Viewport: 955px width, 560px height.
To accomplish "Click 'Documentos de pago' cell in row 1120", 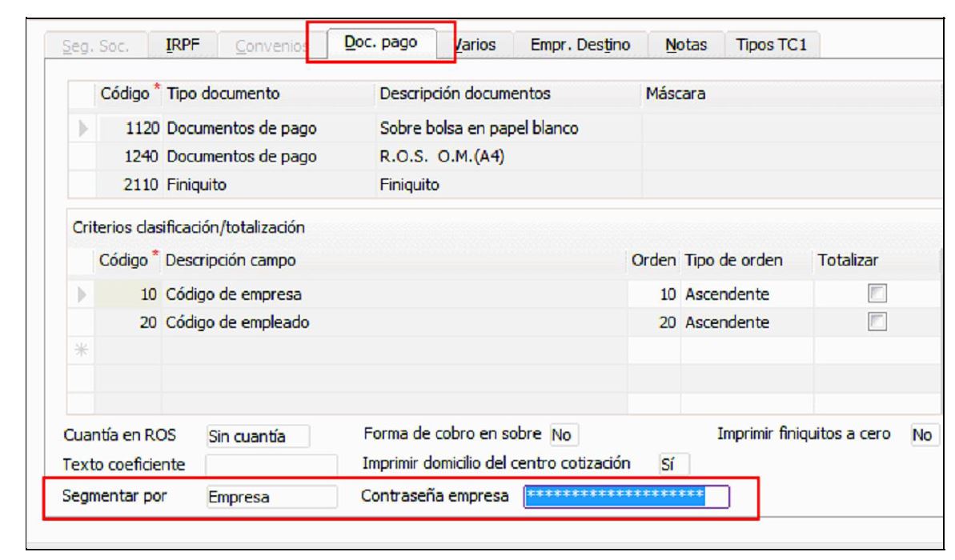I will click(268, 129).
